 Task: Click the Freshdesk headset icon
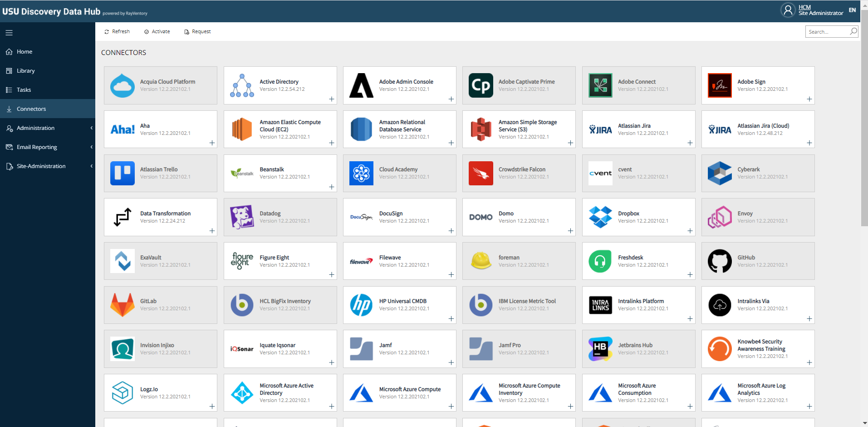point(600,261)
